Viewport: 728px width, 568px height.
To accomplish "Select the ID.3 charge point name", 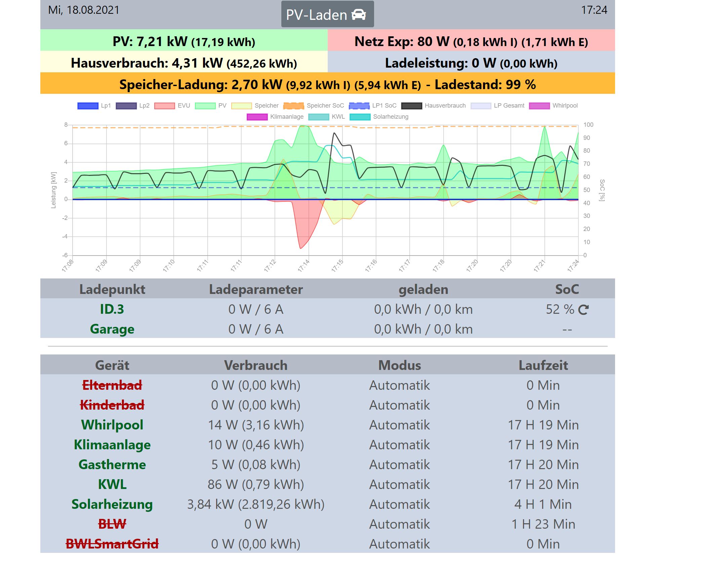I will [112, 309].
